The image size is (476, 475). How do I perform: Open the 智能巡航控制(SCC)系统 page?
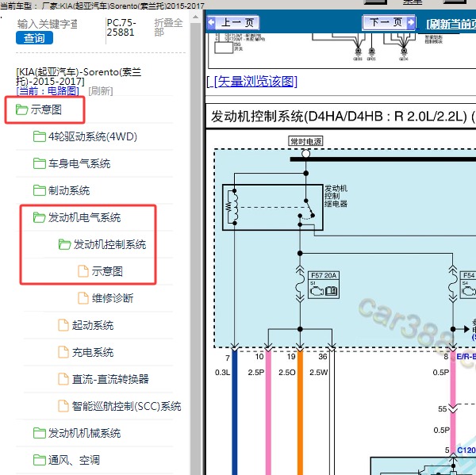coord(127,406)
